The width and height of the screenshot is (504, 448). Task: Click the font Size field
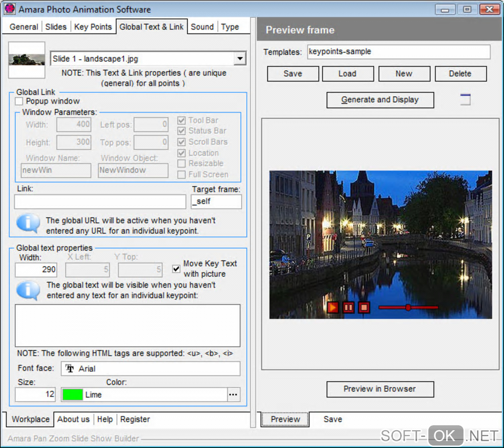[36, 395]
